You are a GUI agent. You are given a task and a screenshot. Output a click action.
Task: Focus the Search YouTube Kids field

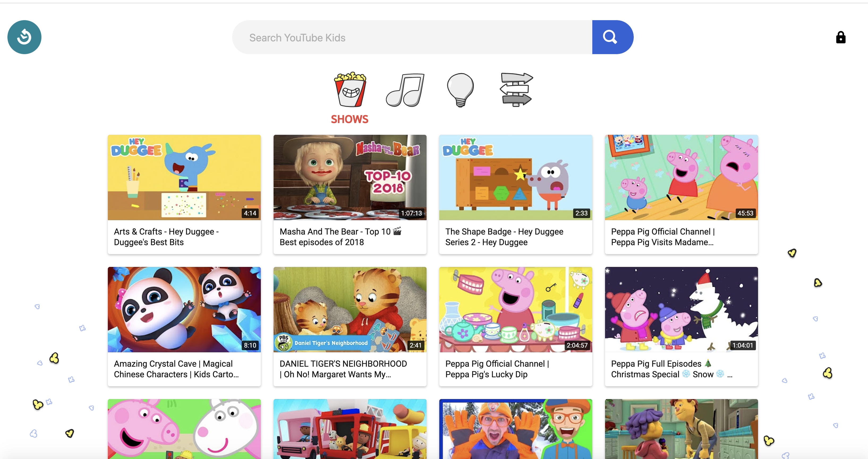pyautogui.click(x=412, y=37)
